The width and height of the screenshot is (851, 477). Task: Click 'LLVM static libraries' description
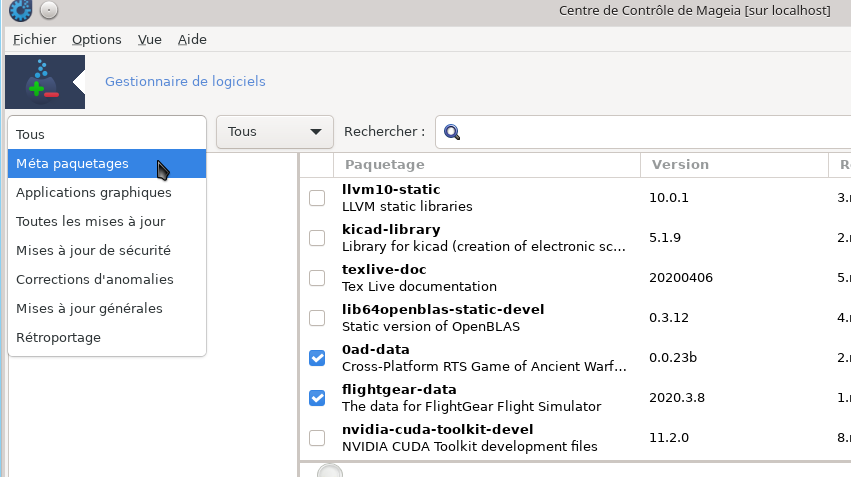(407, 207)
